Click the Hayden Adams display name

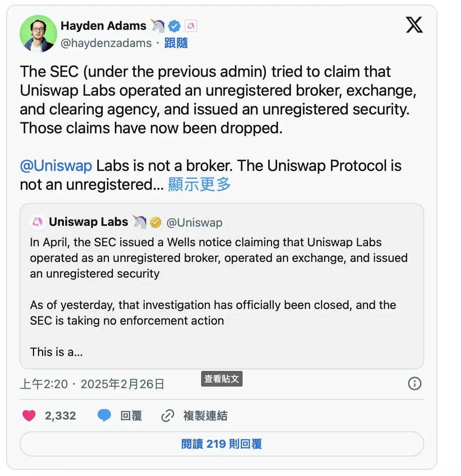pyautogui.click(x=103, y=26)
